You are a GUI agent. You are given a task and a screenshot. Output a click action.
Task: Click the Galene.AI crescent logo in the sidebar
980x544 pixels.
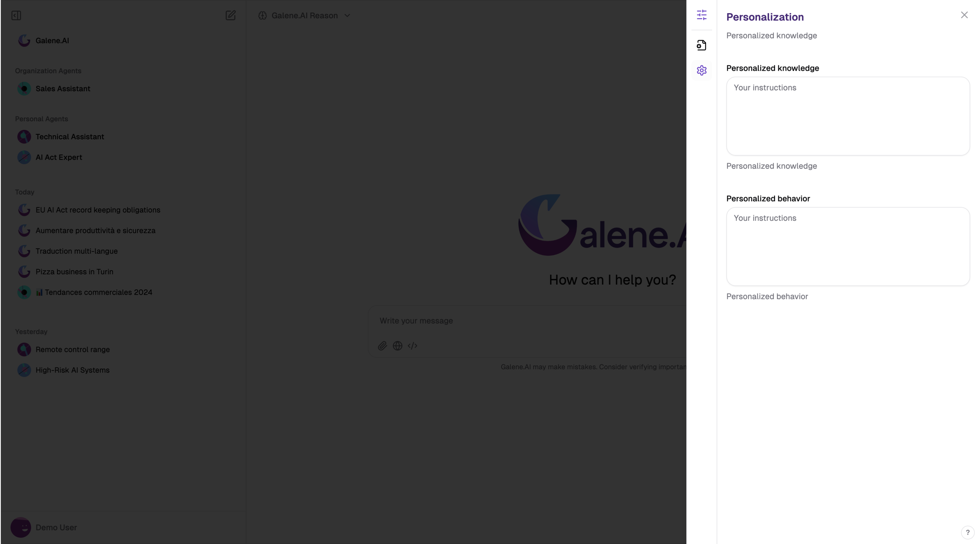(24, 41)
